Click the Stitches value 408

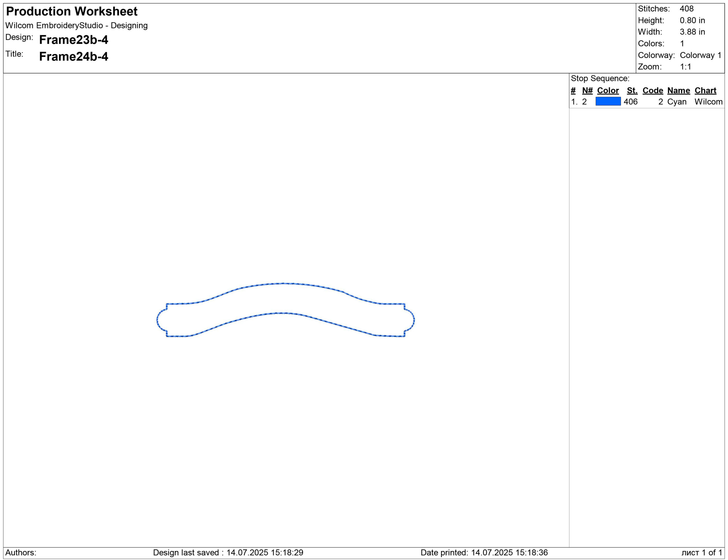[686, 9]
